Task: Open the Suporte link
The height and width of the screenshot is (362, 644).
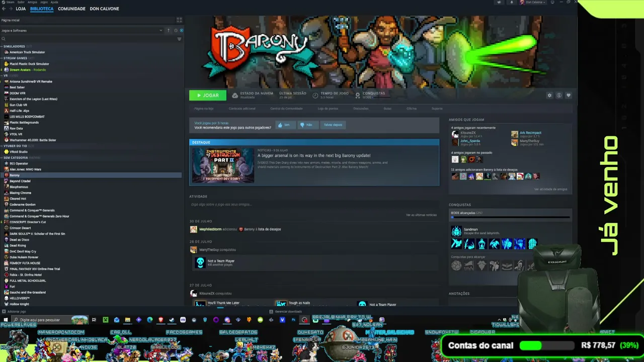Action: coord(437,109)
